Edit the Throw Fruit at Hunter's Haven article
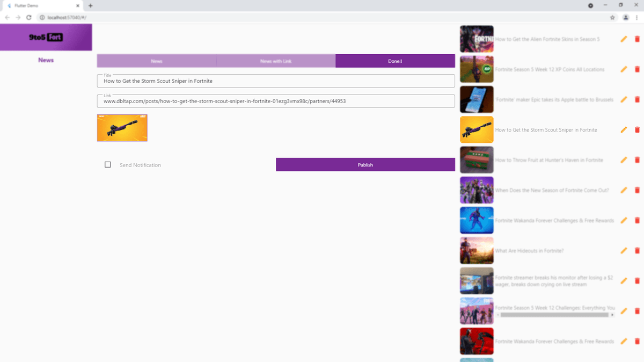Viewport: 644px width, 362px height. (624, 160)
